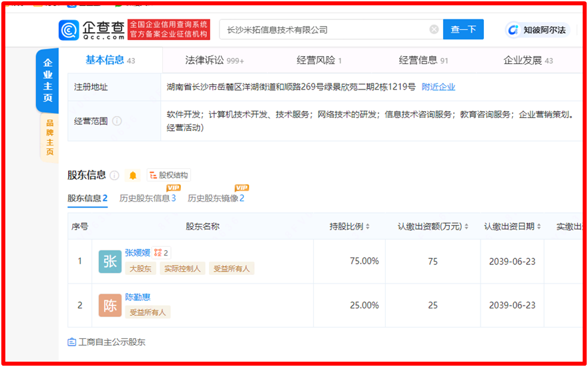588x367 pixels.
Task: Click the Qcc.com 企查查 logo
Action: tap(91, 29)
